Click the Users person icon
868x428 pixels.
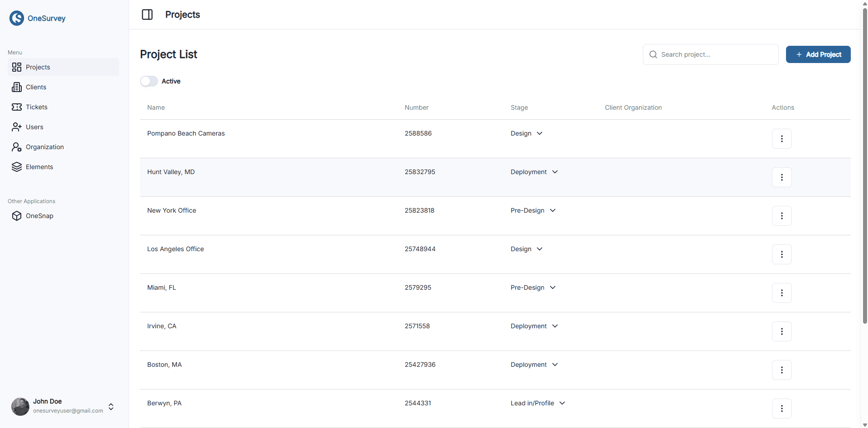pyautogui.click(x=17, y=126)
